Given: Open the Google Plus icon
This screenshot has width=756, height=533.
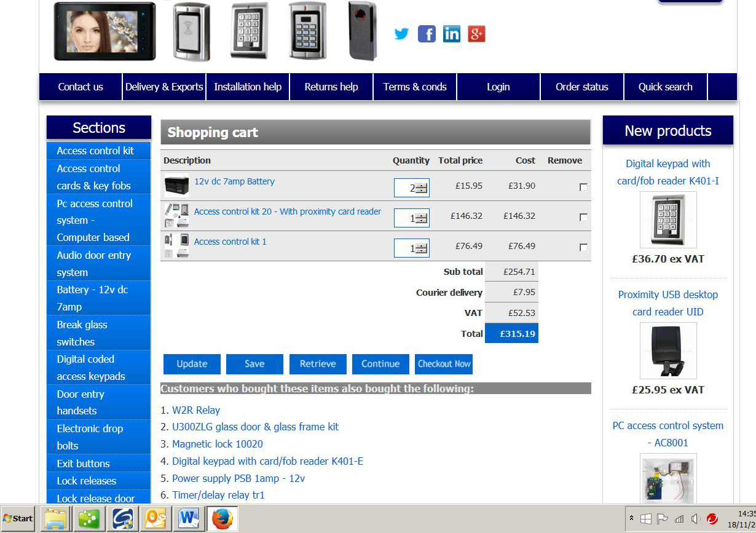Looking at the screenshot, I should (x=476, y=34).
